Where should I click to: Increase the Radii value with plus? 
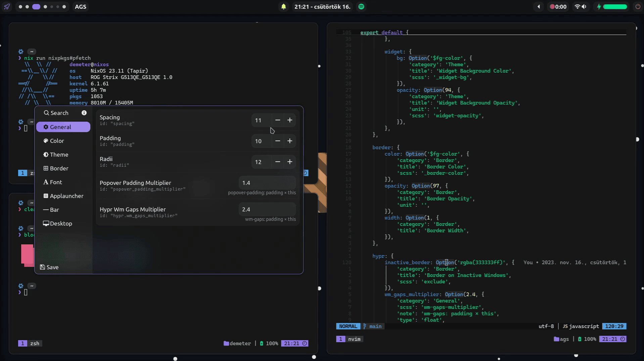[290, 162]
